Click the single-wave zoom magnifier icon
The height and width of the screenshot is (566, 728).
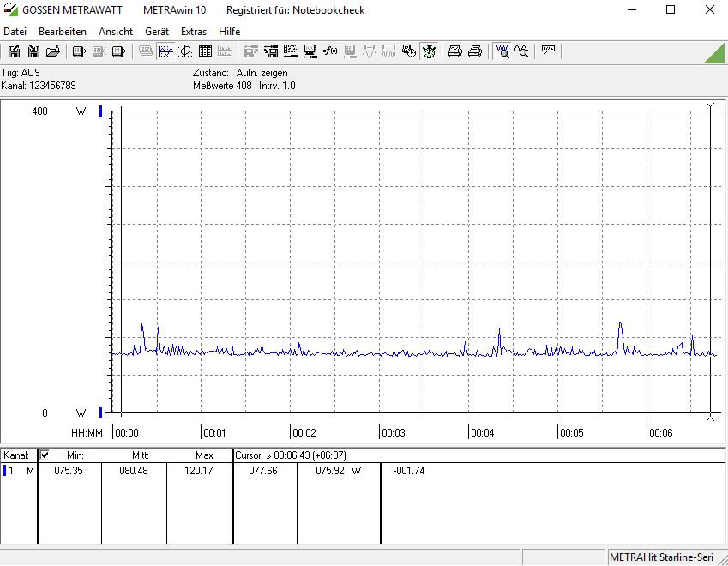tap(521, 51)
